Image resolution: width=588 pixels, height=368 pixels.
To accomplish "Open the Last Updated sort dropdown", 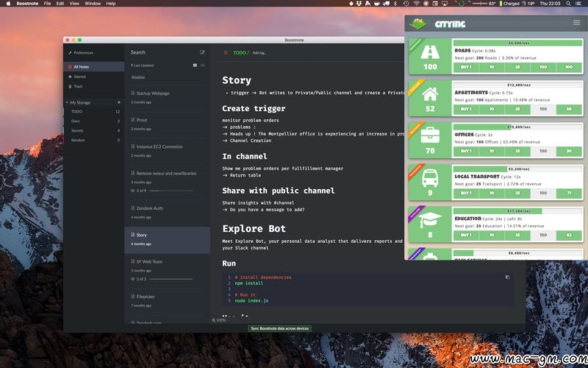I will 142,66.
